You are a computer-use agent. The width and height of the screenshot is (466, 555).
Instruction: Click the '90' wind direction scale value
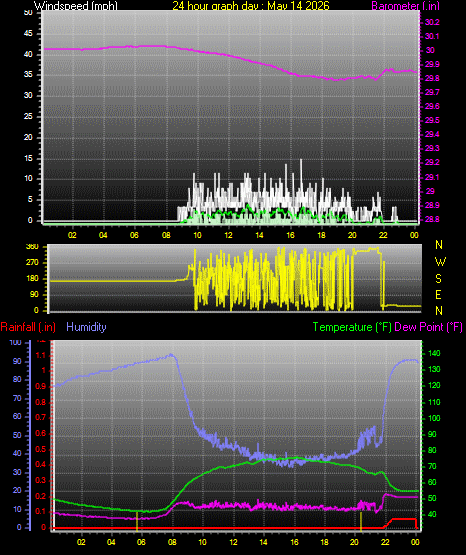click(34, 294)
